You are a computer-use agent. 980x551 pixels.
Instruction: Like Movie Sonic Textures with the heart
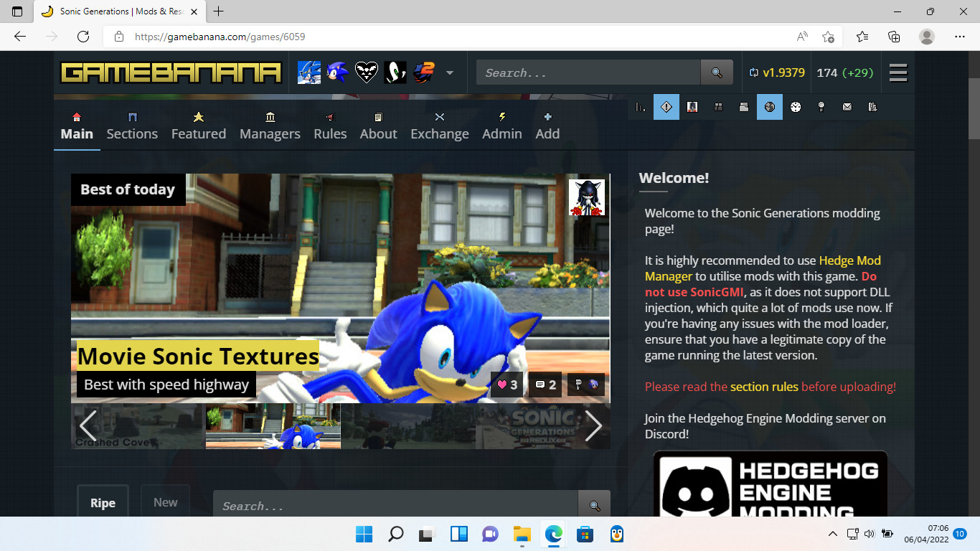507,385
